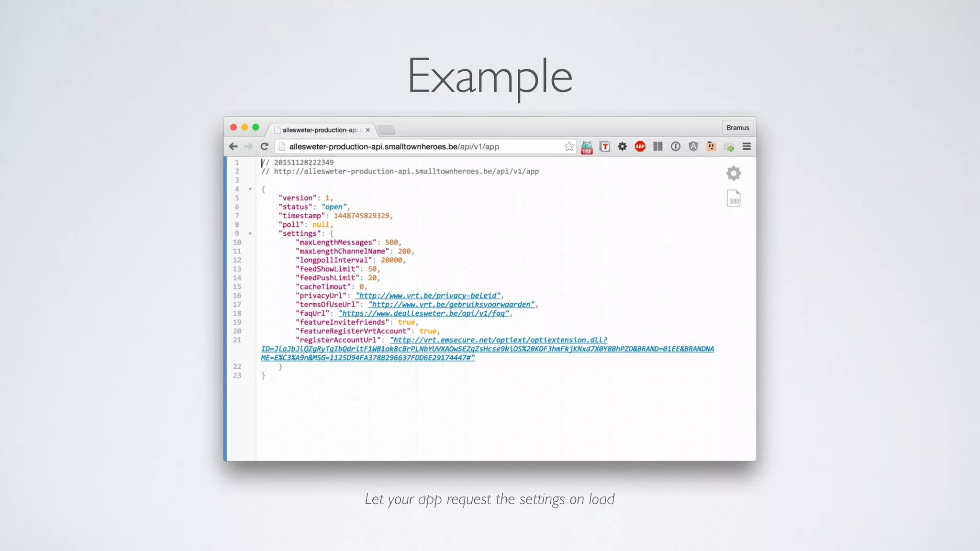980x551 pixels.
Task: Click the commented URL on line 2
Action: pos(400,171)
